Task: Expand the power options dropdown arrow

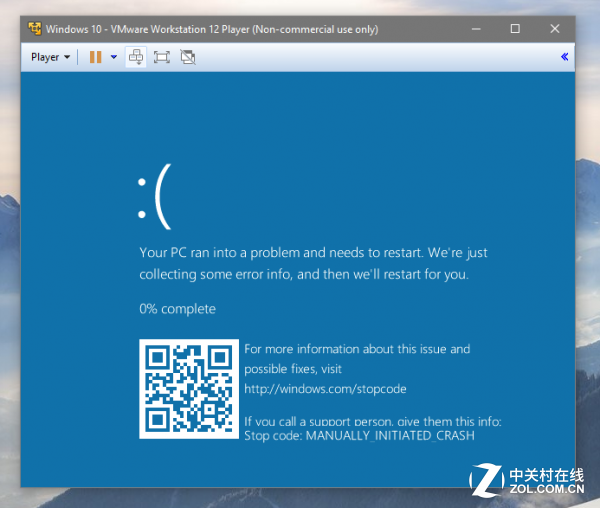Action: pyautogui.click(x=114, y=57)
